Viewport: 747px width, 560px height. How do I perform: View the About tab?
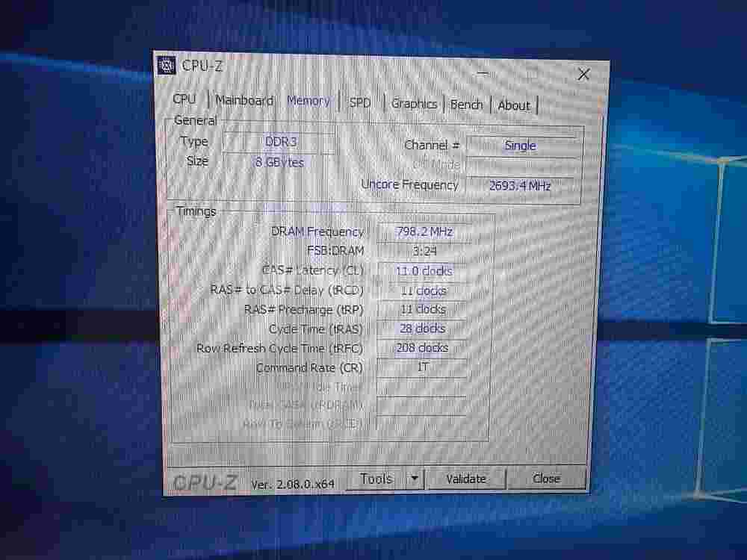513,105
